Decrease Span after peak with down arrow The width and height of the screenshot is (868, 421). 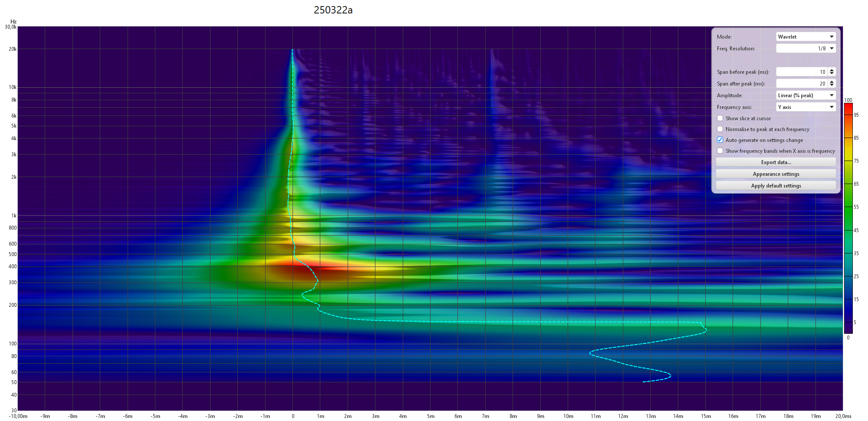pyautogui.click(x=832, y=86)
